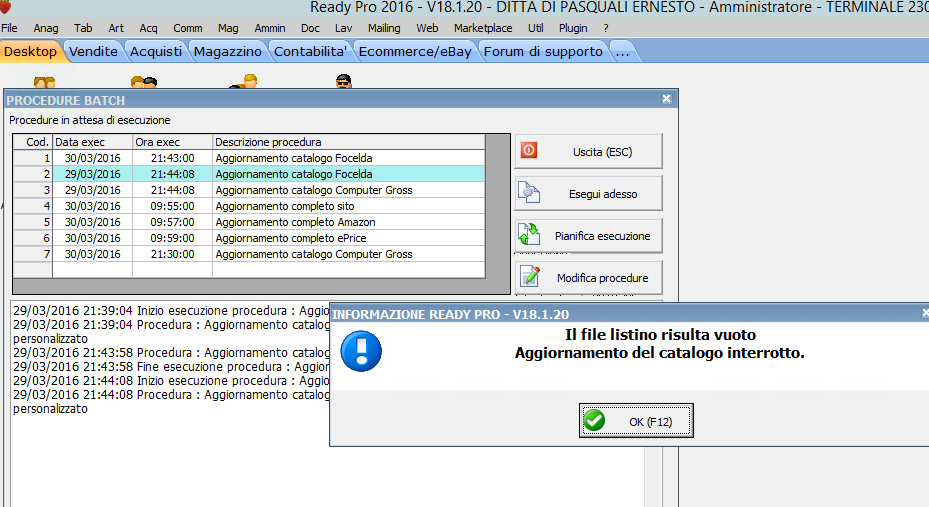Open the Plugin menu
The width and height of the screenshot is (929, 507).
click(573, 28)
